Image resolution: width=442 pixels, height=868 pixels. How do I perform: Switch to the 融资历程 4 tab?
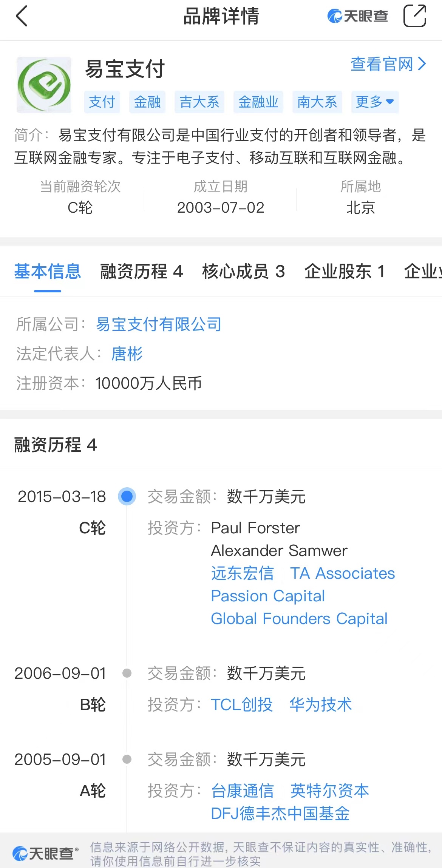pos(141,272)
